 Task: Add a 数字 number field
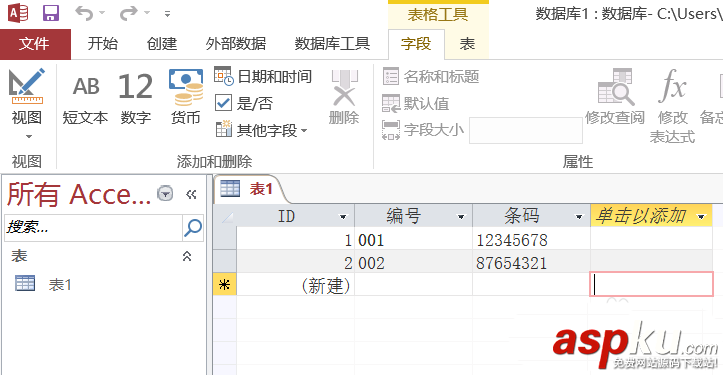136,99
